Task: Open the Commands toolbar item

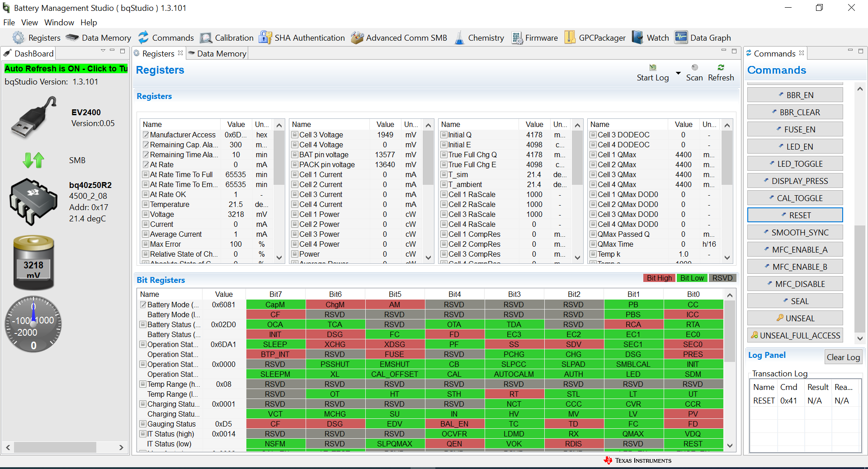Action: pyautogui.click(x=166, y=38)
